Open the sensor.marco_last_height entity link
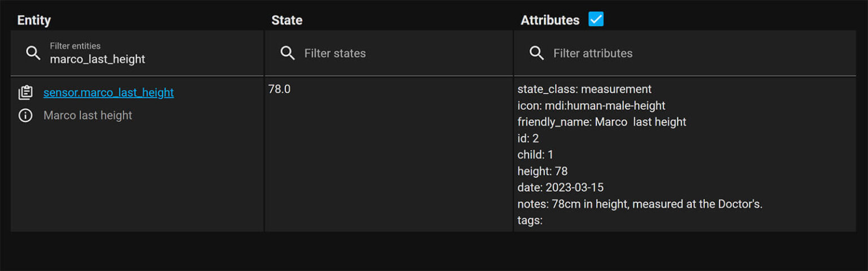This screenshot has height=271, width=868. 108,93
